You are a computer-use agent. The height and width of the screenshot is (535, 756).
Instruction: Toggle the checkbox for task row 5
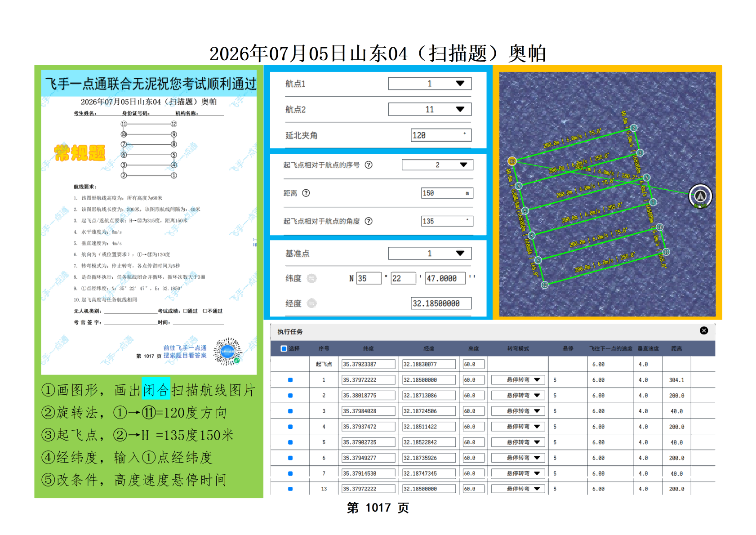coord(290,442)
